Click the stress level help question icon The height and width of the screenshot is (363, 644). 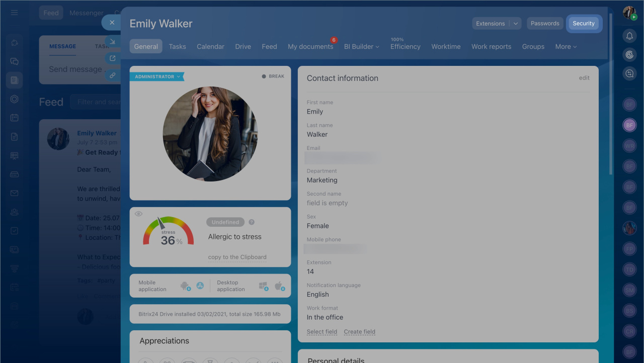point(252,222)
